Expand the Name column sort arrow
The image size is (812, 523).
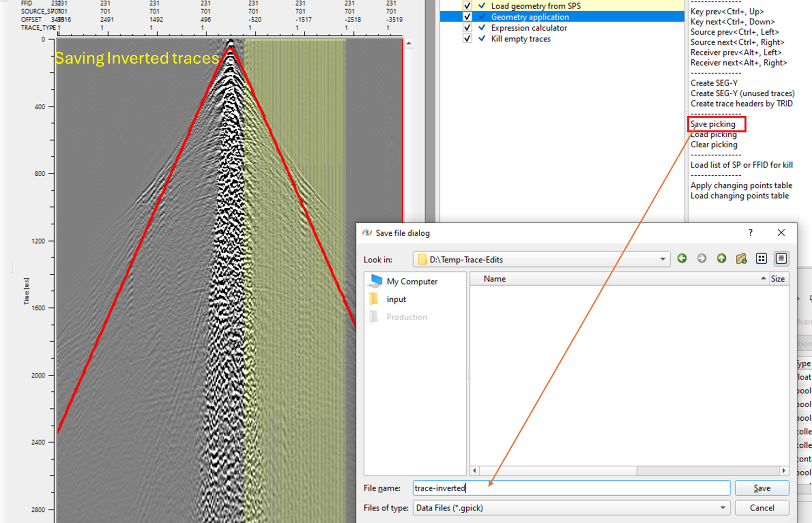(763, 278)
